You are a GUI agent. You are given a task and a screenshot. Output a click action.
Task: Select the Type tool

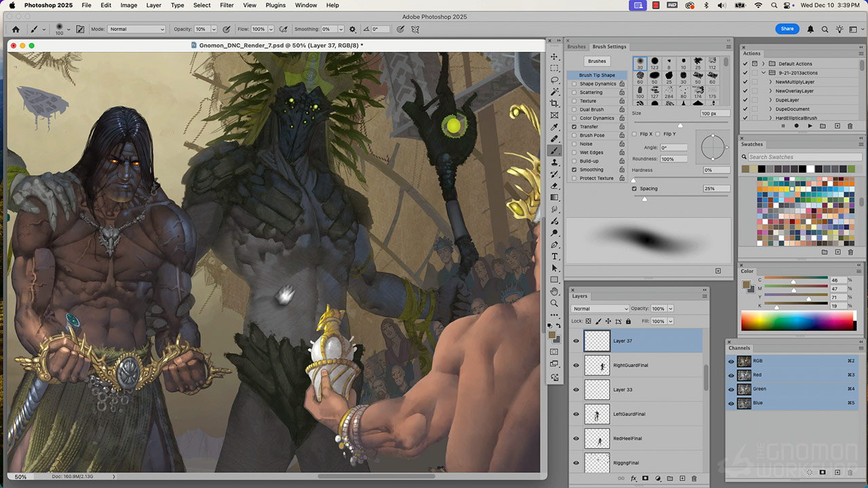click(555, 256)
